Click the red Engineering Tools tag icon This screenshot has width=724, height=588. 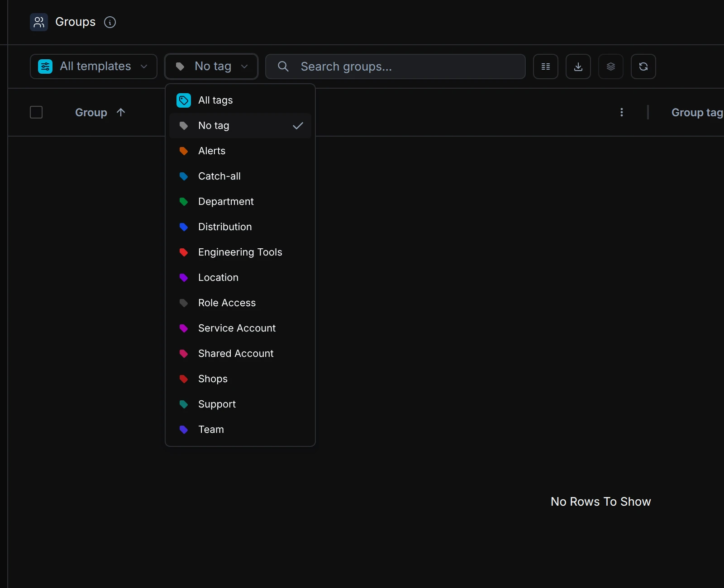pos(184,252)
